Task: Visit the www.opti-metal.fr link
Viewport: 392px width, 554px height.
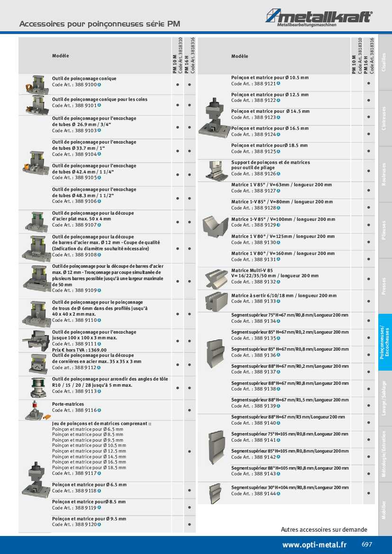Action: [x=314, y=545]
